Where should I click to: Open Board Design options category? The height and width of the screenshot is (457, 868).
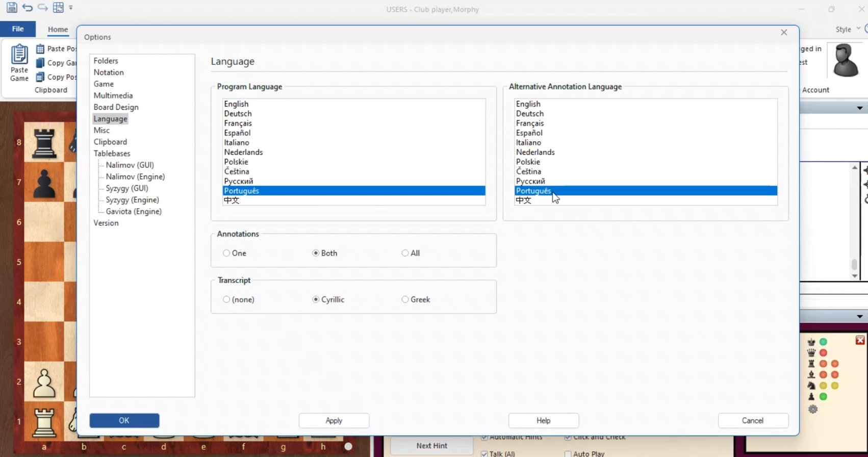[116, 107]
